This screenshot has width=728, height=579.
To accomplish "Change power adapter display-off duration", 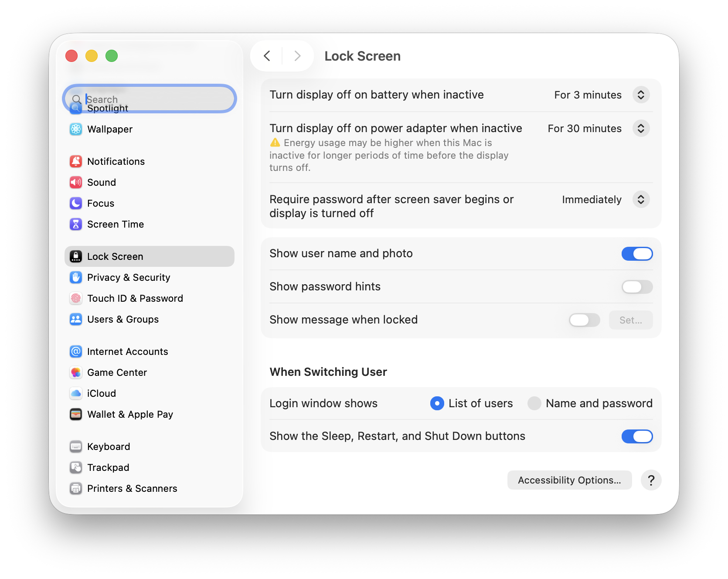I will tap(641, 129).
